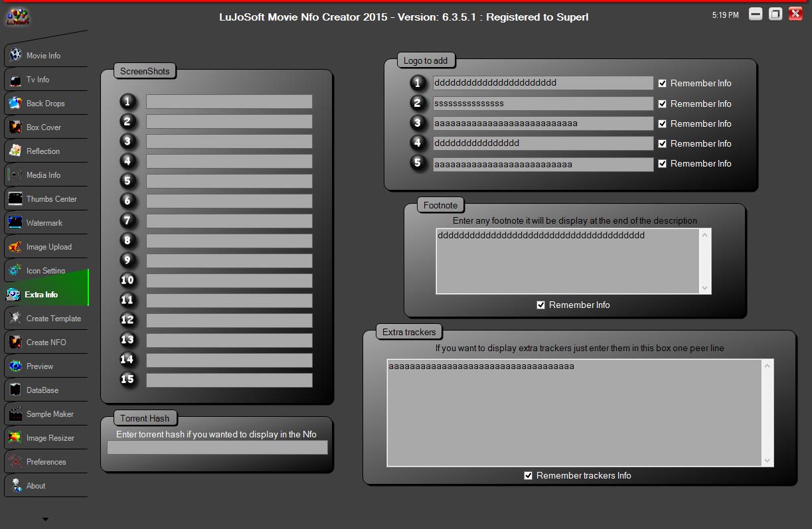Minimize the Nfo Creator window
Image resolution: width=812 pixels, height=529 pixels.
tap(756, 14)
